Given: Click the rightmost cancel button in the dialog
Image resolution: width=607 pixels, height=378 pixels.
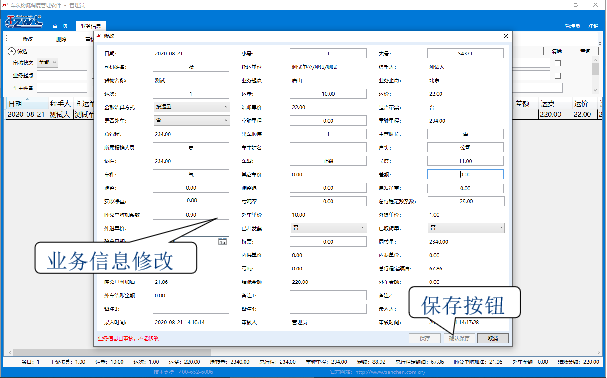Looking at the screenshot, I should 493,338.
